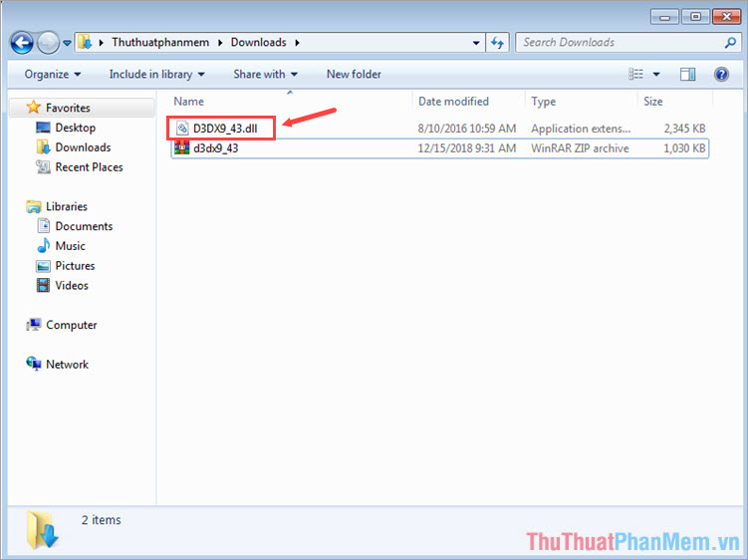Open the recent pages dropdown arrow
The height and width of the screenshot is (560, 748).
(68, 43)
